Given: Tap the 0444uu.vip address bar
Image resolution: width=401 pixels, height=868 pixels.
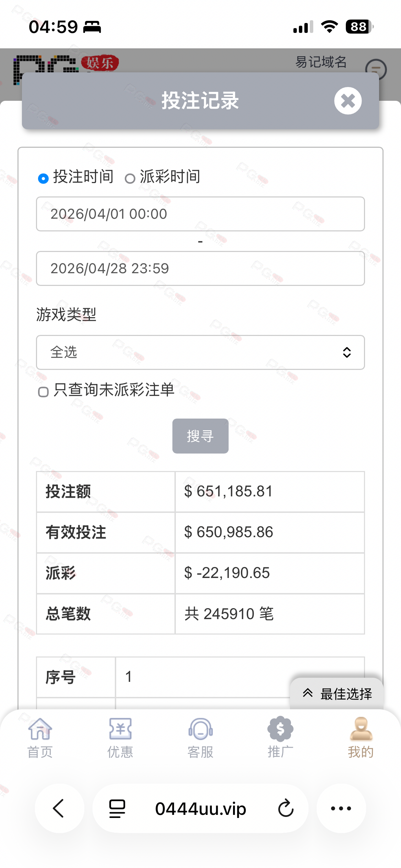Looking at the screenshot, I should click(200, 808).
